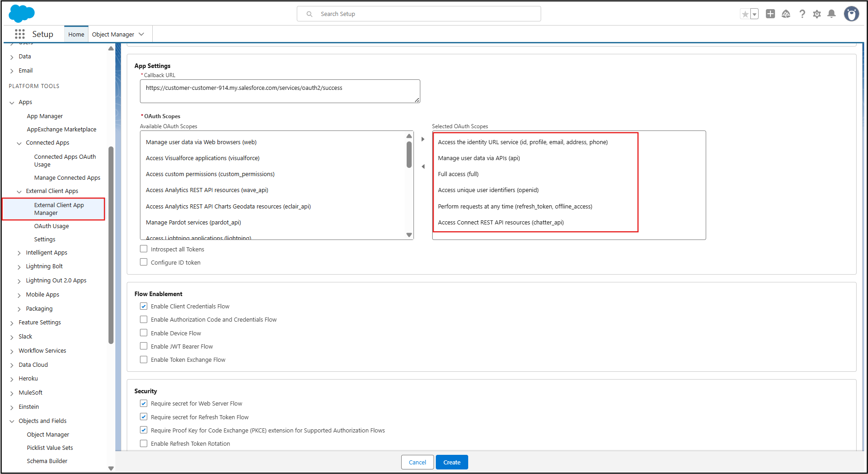This screenshot has height=474, width=868.
Task: Open Manage Connected Apps link
Action: pos(67,178)
